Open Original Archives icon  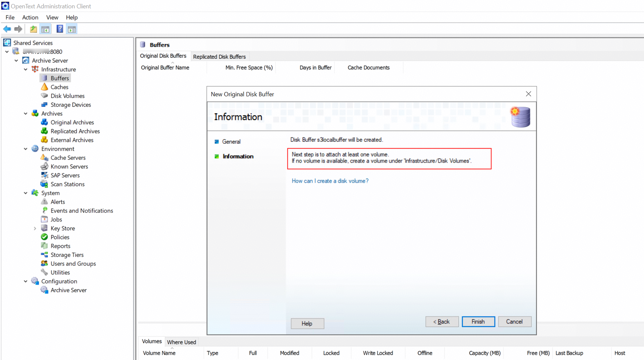point(44,122)
